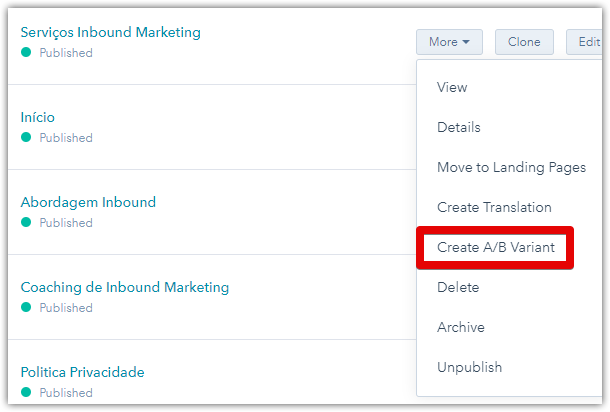Viewport: 610px width, 412px height.
Task: Click Unpublish menu entry
Action: tap(467, 367)
